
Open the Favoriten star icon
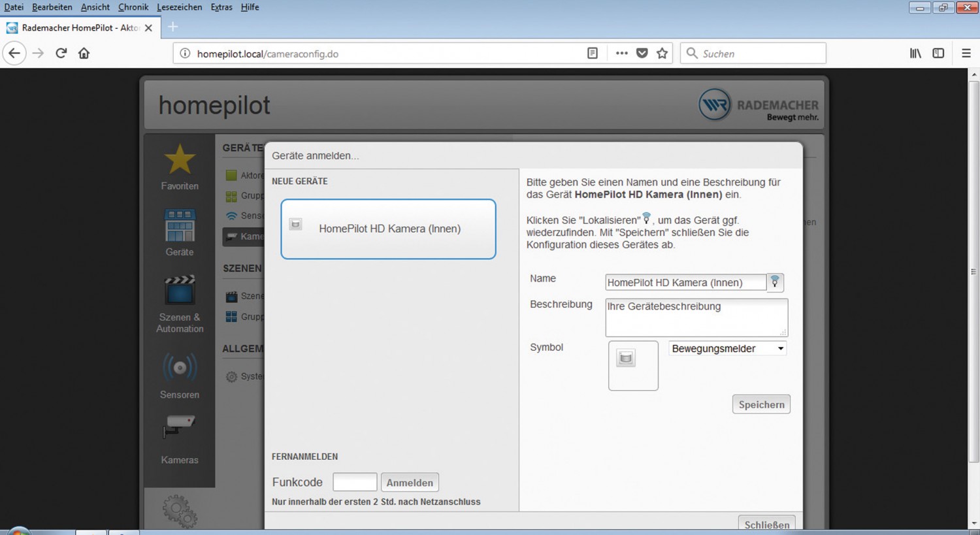tap(180, 160)
